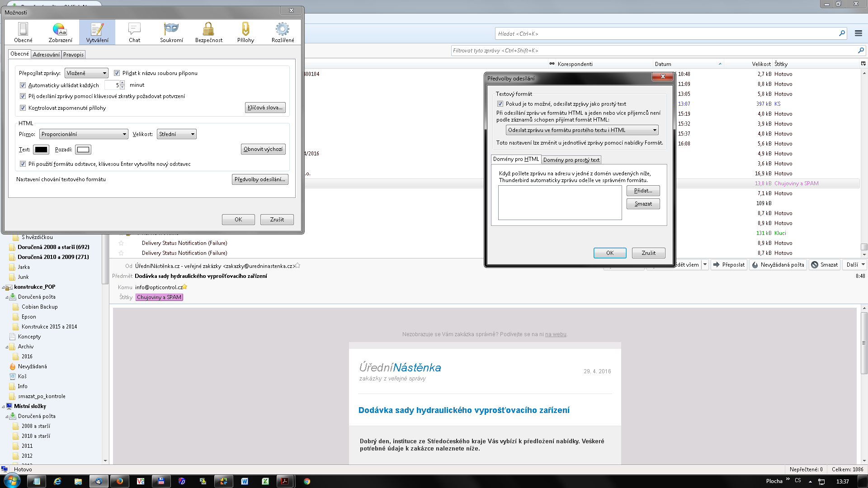Screen dimensions: 868x488
Task: Click the hamburger application menu icon
Action: pyautogui.click(x=858, y=33)
